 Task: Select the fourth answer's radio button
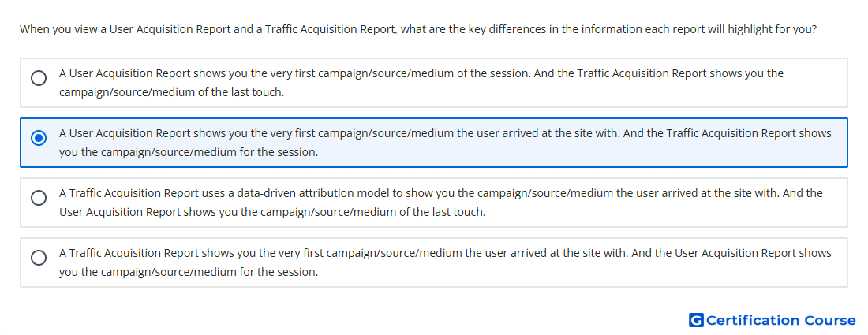[x=39, y=258]
